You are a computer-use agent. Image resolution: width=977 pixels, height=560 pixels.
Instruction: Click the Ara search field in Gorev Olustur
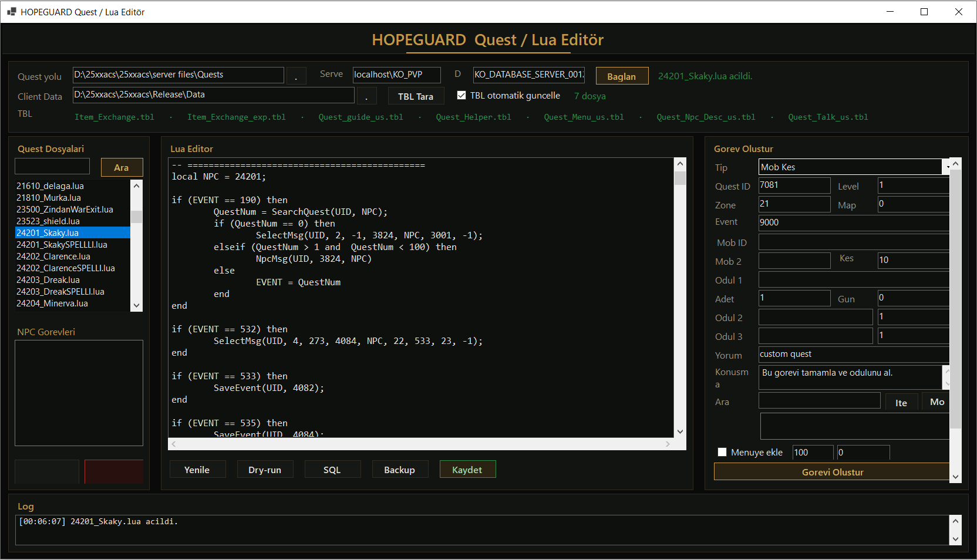[x=820, y=400]
